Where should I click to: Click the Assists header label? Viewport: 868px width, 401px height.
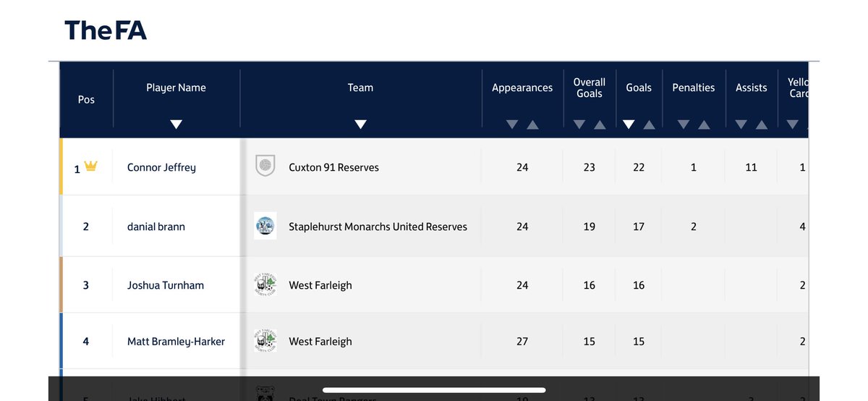click(752, 88)
